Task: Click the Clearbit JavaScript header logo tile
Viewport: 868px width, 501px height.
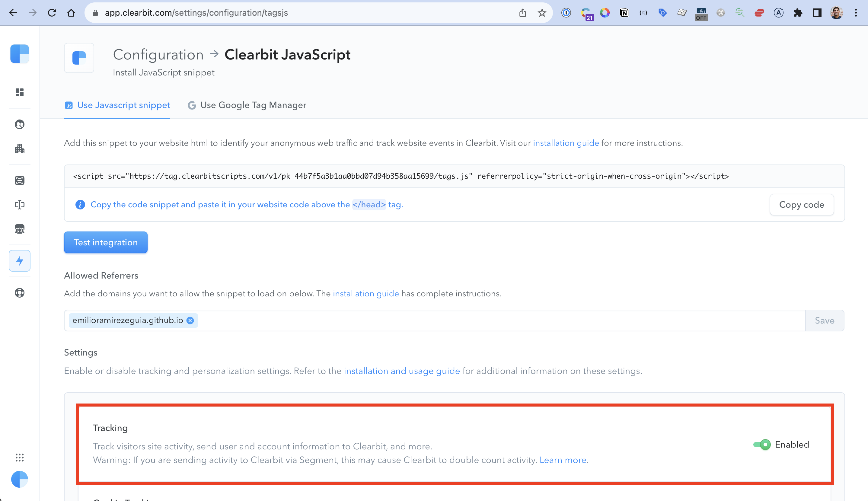Action: tap(79, 57)
